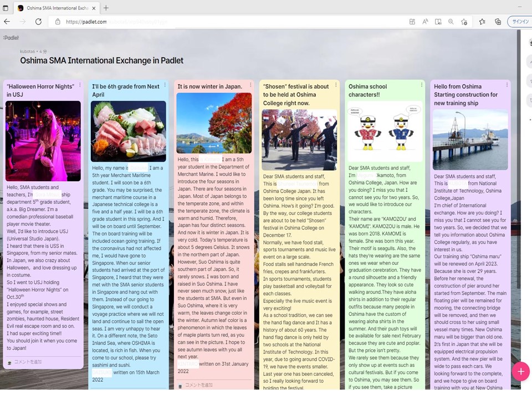The image size is (532, 399).
Task: Expand three-dot menu on winter in Japan post
Action: click(250, 86)
